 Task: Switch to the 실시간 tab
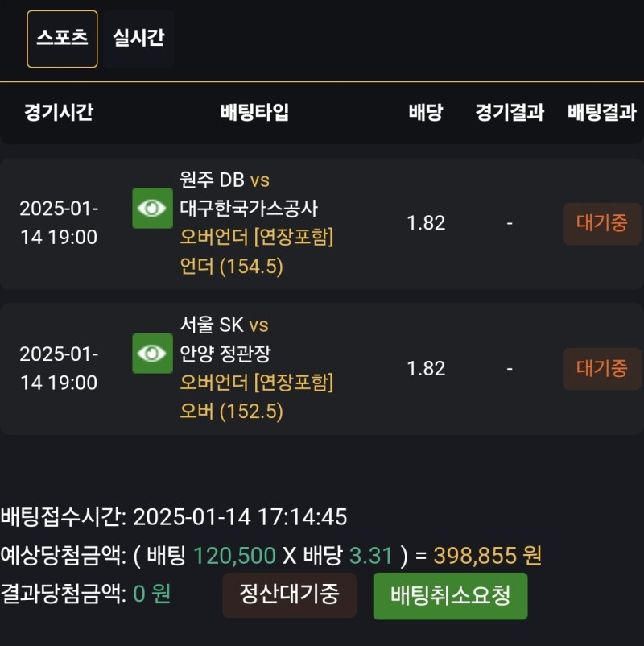click(x=138, y=39)
